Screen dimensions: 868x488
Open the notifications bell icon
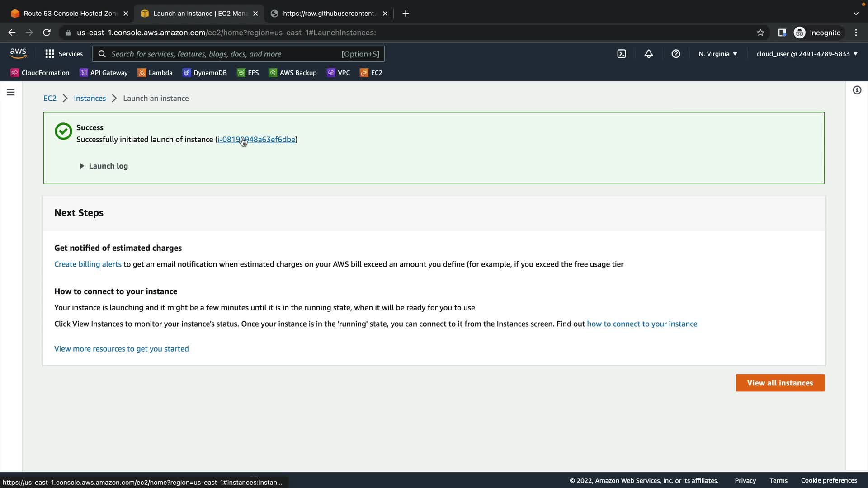click(649, 54)
